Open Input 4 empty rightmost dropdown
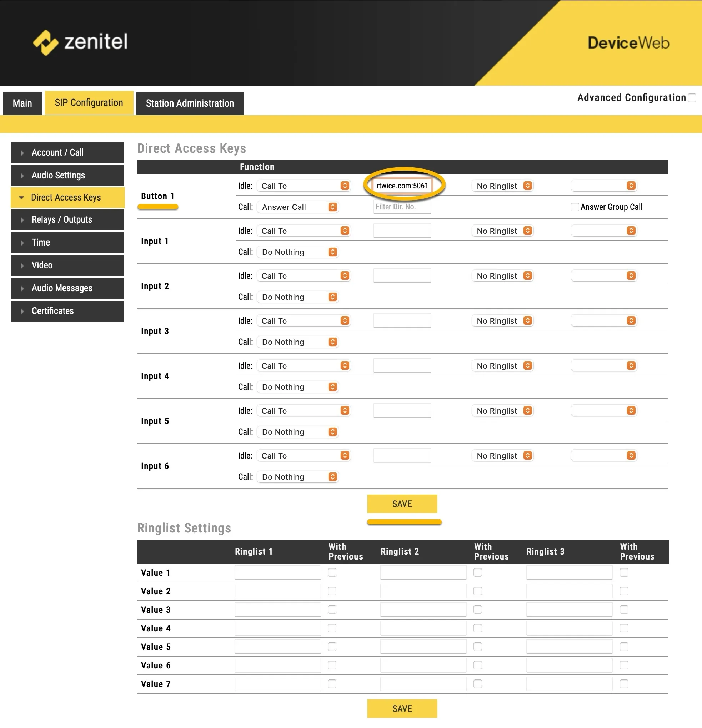Viewport: 702px width, 728px height. (604, 365)
